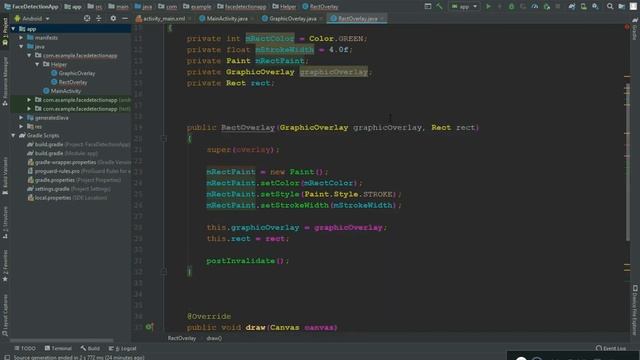Image resolution: width=640 pixels, height=360 pixels.
Task: Place cursor on postInvalidate() line
Action: click(247, 261)
